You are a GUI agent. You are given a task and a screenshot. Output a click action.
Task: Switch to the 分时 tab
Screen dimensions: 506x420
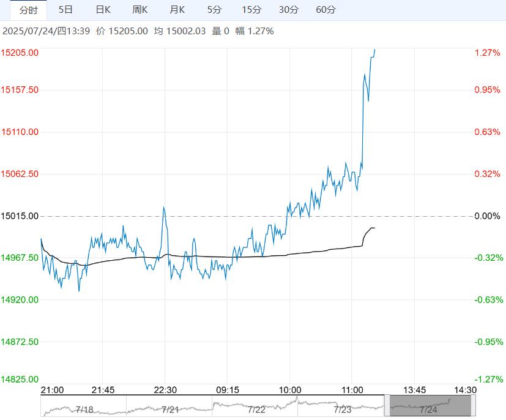coord(28,10)
